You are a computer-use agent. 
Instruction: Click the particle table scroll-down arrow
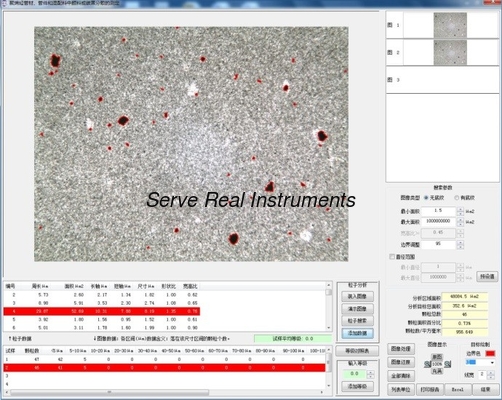329,328
